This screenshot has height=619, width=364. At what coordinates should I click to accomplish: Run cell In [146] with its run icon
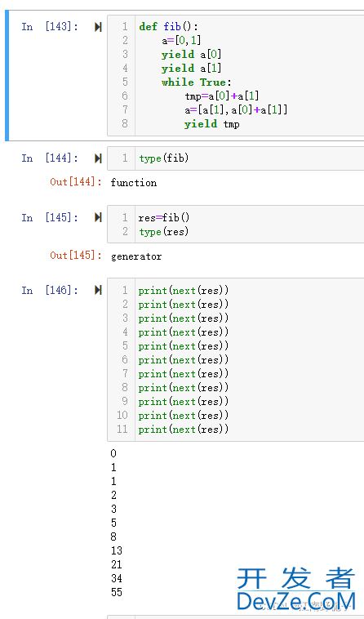98,290
